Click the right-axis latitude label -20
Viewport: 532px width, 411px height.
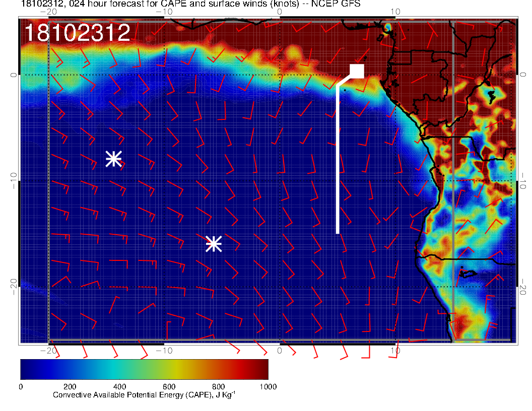[x=522, y=287]
